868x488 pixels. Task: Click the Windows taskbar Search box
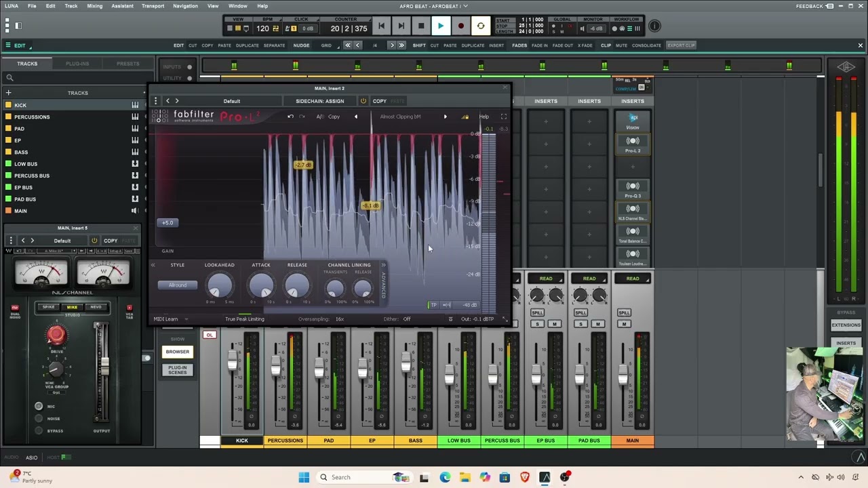(x=364, y=477)
